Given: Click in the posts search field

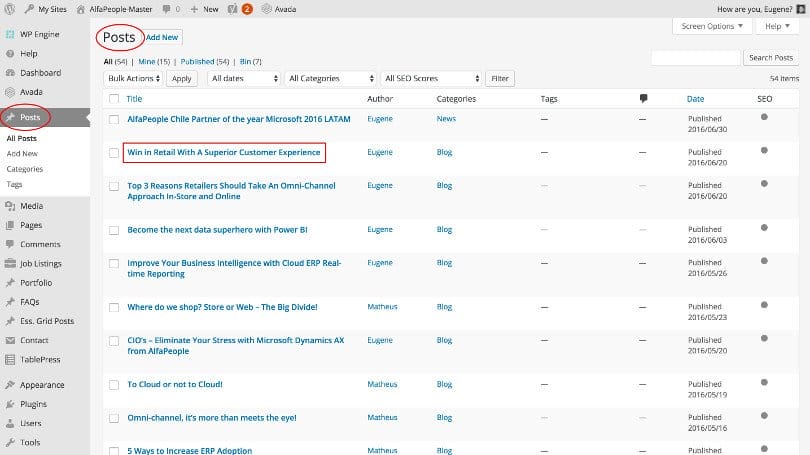Looking at the screenshot, I should [x=695, y=58].
